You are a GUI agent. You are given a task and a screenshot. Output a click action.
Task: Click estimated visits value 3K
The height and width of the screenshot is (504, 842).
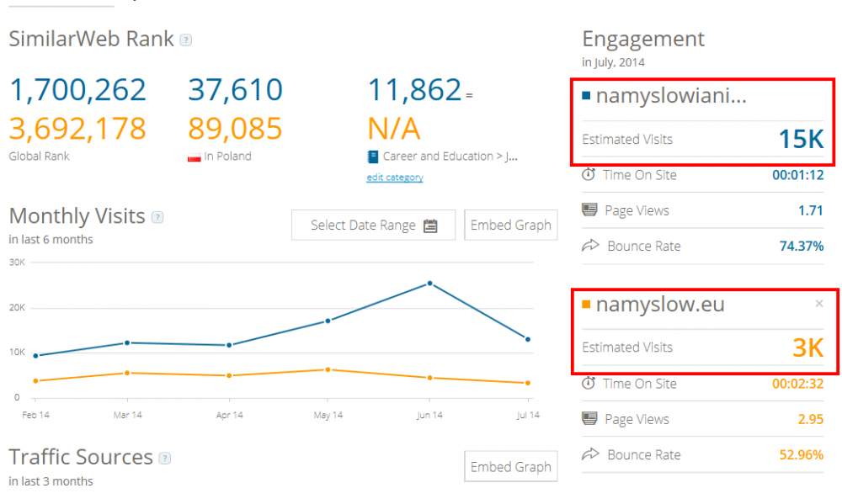coord(808,347)
